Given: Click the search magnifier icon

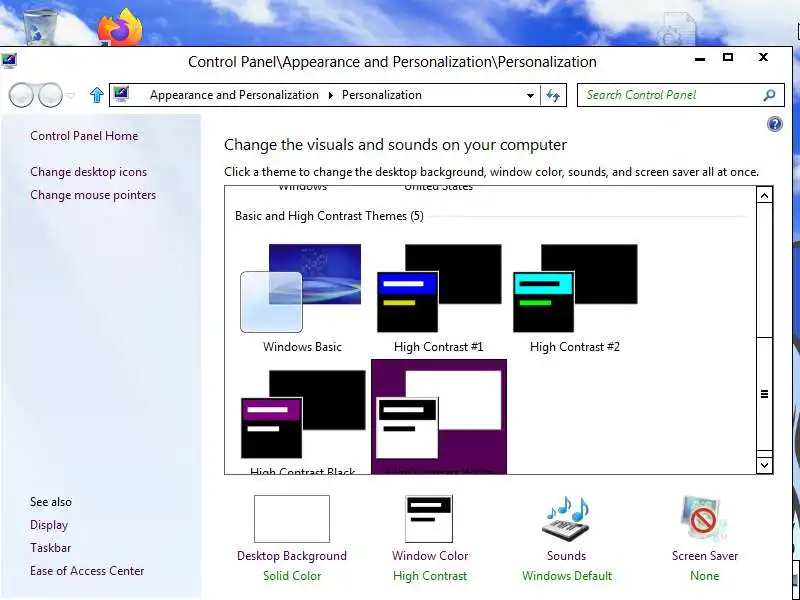Looking at the screenshot, I should coord(769,95).
